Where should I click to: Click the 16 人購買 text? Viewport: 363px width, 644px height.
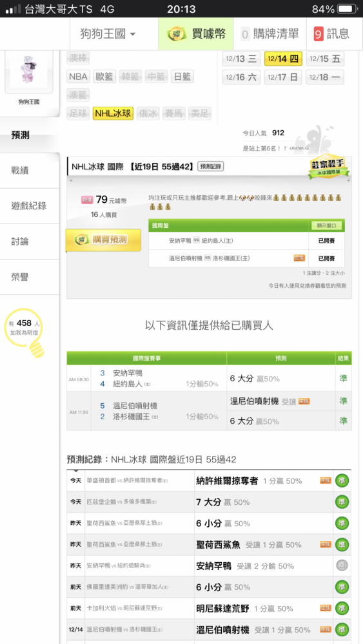point(104,215)
